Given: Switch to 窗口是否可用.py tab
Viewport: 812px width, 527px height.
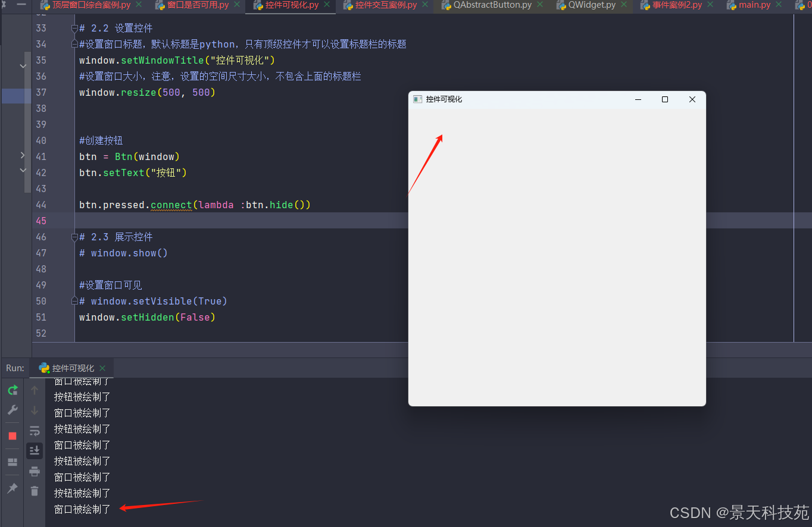Looking at the screenshot, I should click(198, 5).
